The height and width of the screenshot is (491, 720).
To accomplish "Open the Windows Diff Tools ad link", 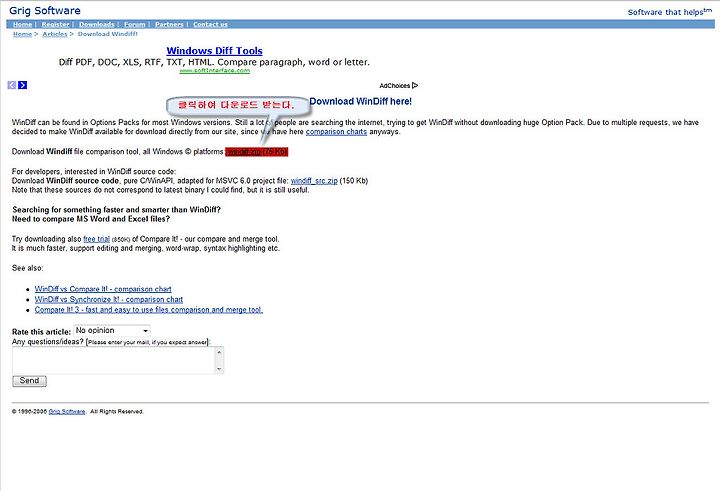I will click(214, 51).
